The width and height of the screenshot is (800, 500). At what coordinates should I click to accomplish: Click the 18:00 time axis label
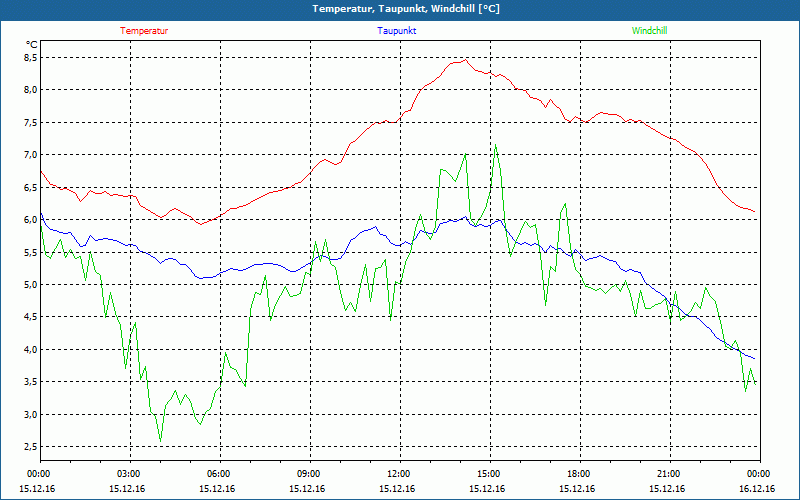click(x=580, y=473)
